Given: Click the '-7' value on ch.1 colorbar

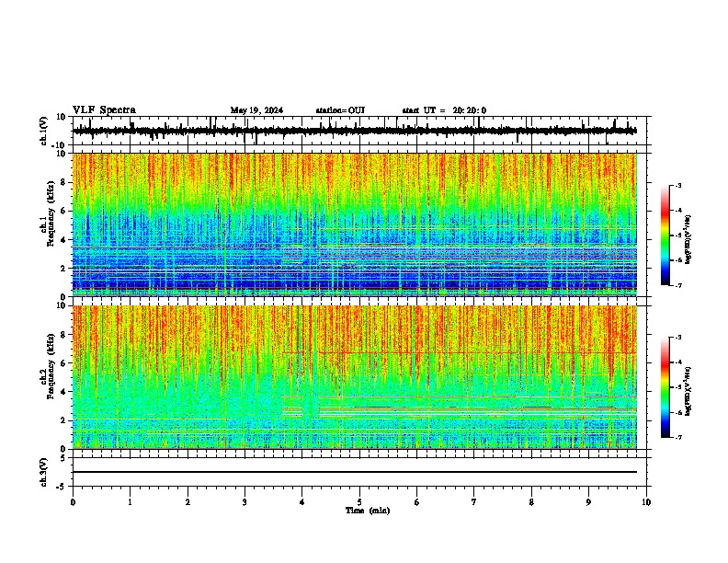Looking at the screenshot, I should (x=678, y=285).
